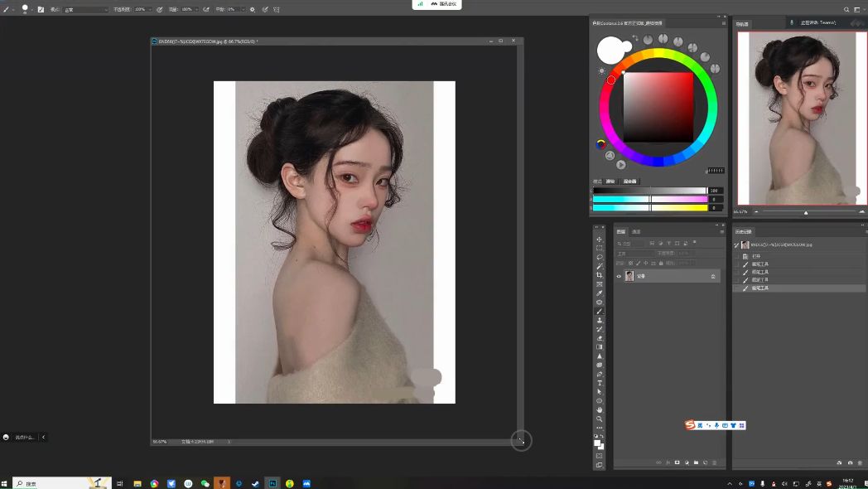Open the brush preset picker dropdown
This screenshot has width=868, height=489.
click(x=31, y=9)
